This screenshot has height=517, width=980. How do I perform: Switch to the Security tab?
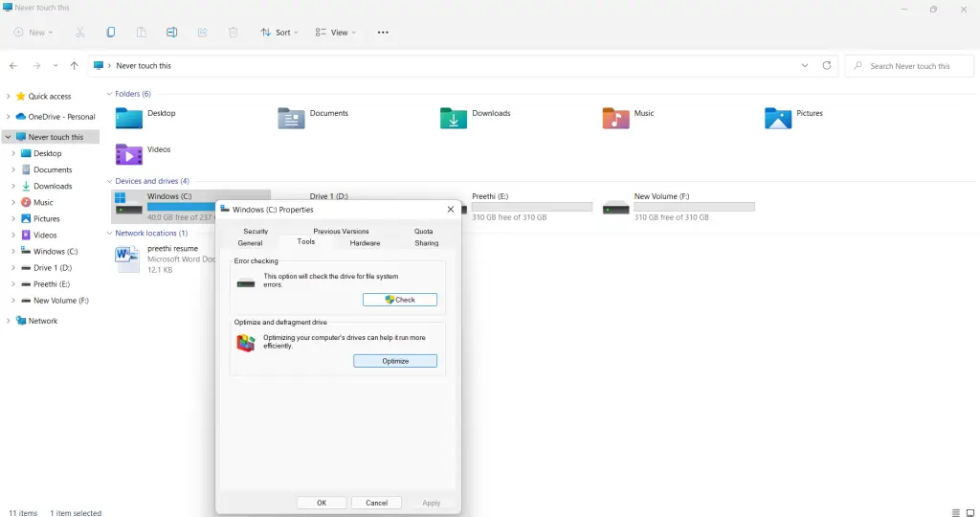coord(256,231)
